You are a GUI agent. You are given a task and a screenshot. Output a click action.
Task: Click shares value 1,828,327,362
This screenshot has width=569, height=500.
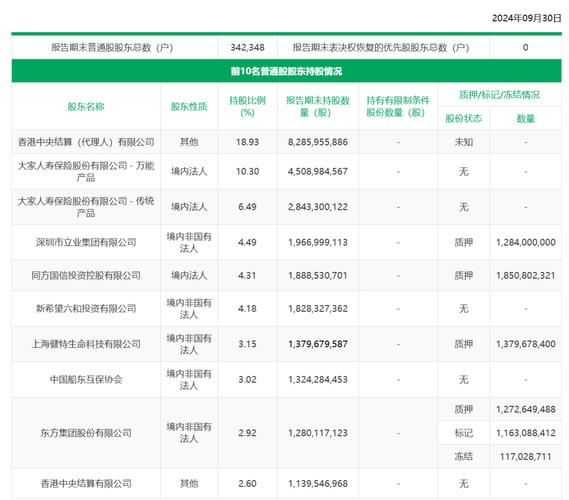[x=318, y=308]
